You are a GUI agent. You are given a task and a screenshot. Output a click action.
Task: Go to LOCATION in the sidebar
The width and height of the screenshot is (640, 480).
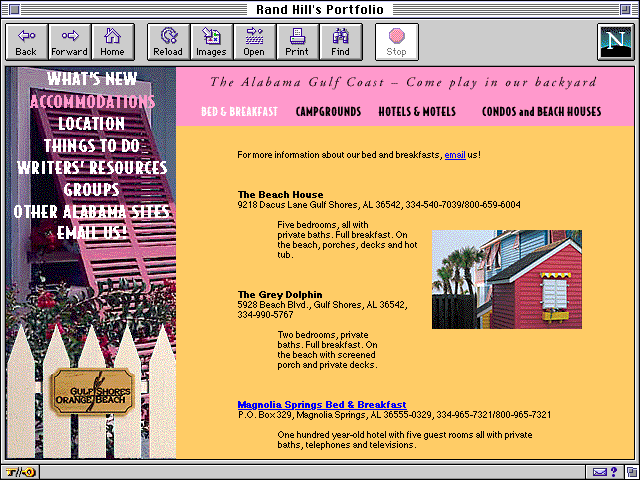click(x=91, y=124)
